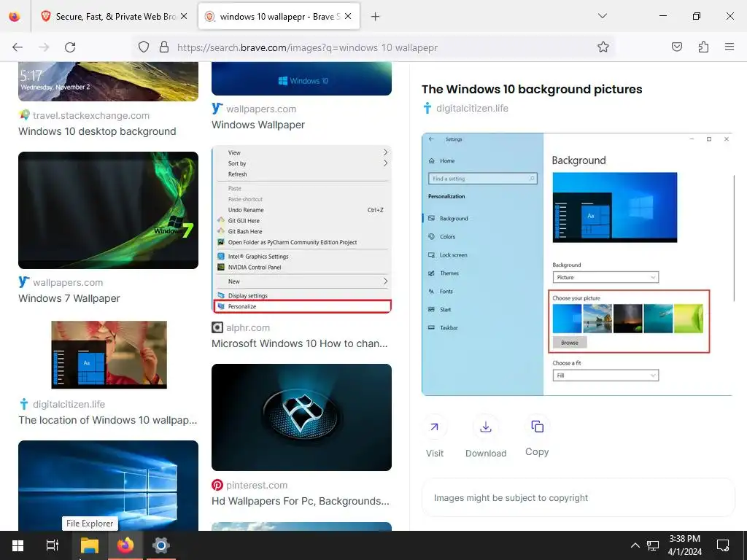
Task: Click wallpapers.com source above Windows Wallpaper
Action: (261, 109)
